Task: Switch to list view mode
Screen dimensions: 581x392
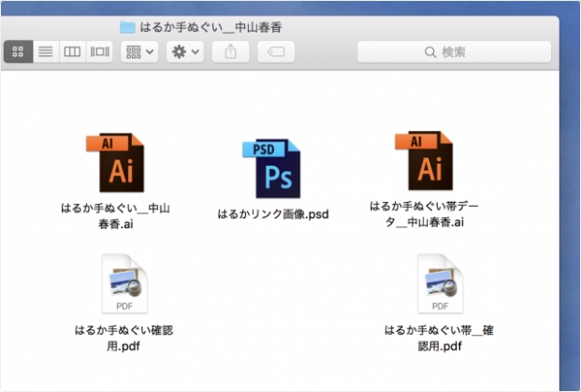Action: point(46,51)
